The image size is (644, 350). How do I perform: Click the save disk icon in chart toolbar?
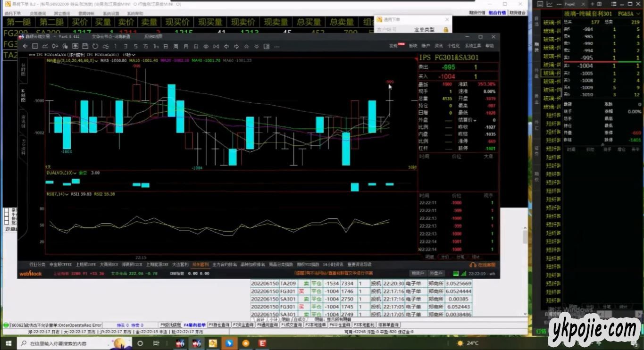pyautogui.click(x=85, y=46)
